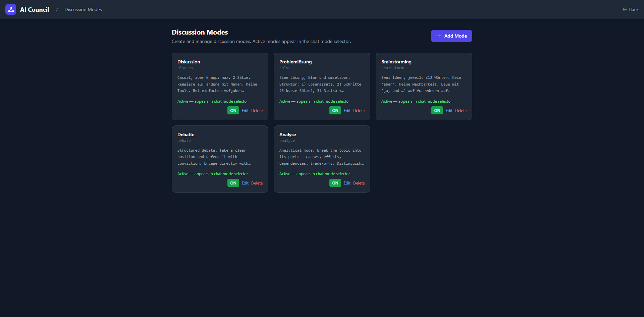Screen dimensions: 644x317
Task: Turn off the Brainstorming mode toggle
Action: pyautogui.click(x=437, y=111)
